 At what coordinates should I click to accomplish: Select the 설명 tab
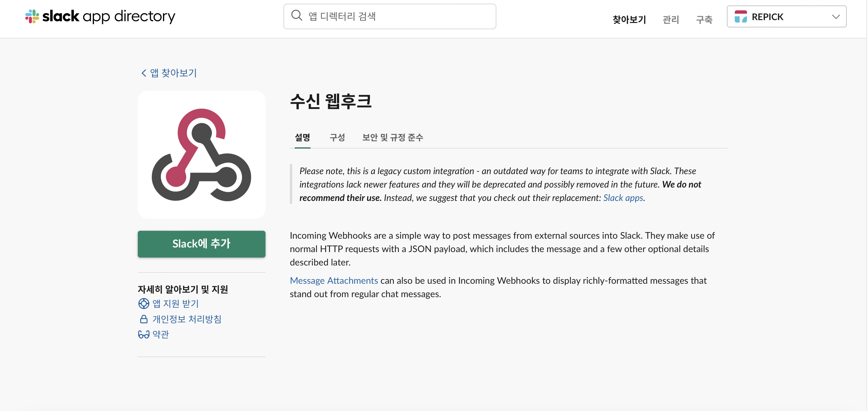pos(302,137)
